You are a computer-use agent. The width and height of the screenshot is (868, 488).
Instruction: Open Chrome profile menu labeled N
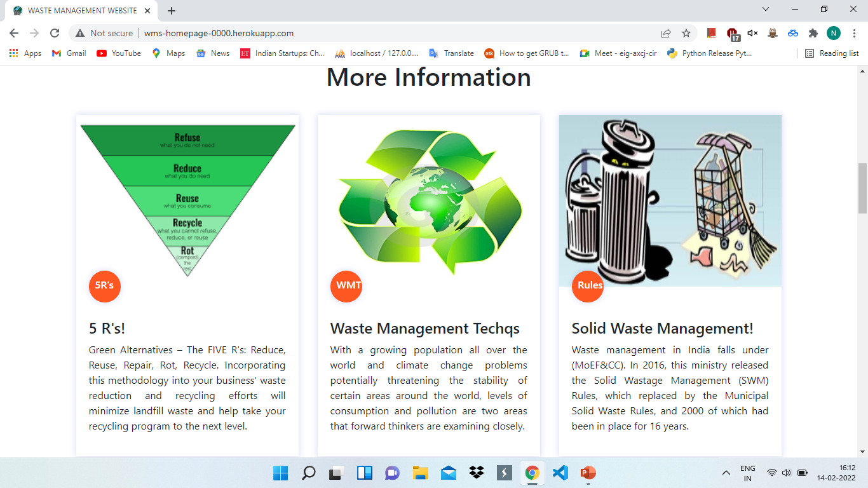[x=834, y=32]
